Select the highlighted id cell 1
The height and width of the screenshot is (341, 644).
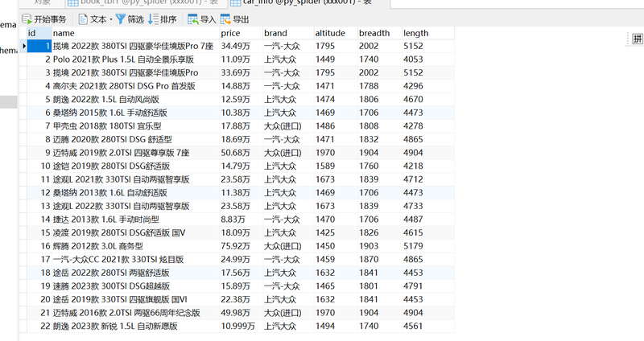pyautogui.click(x=39, y=46)
